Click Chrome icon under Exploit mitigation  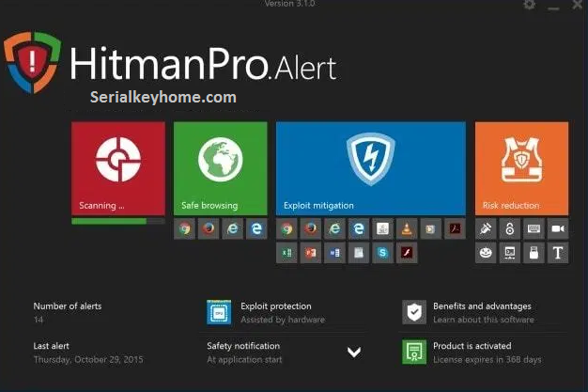click(x=286, y=228)
